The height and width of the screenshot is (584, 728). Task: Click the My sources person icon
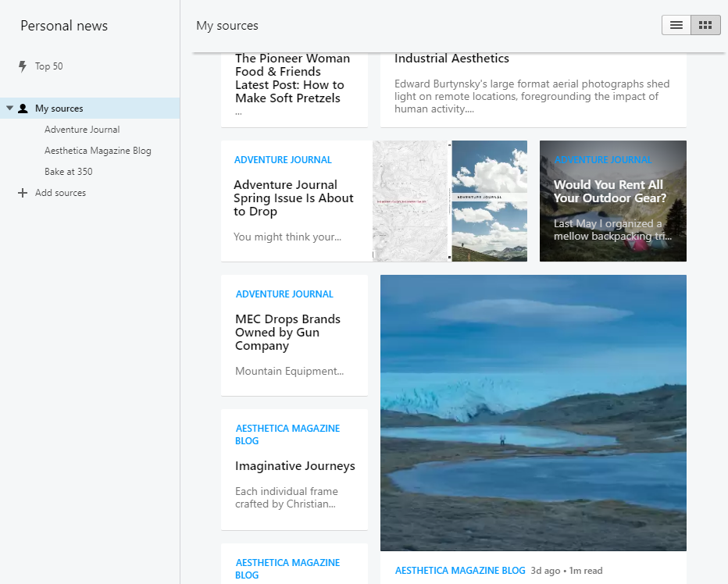click(x=23, y=109)
